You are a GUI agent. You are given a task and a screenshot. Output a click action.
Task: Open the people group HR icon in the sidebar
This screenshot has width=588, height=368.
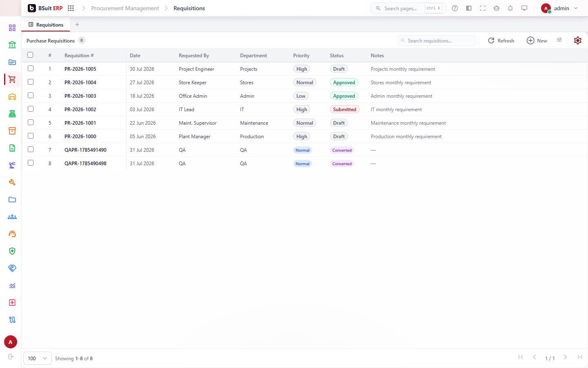pos(12,217)
